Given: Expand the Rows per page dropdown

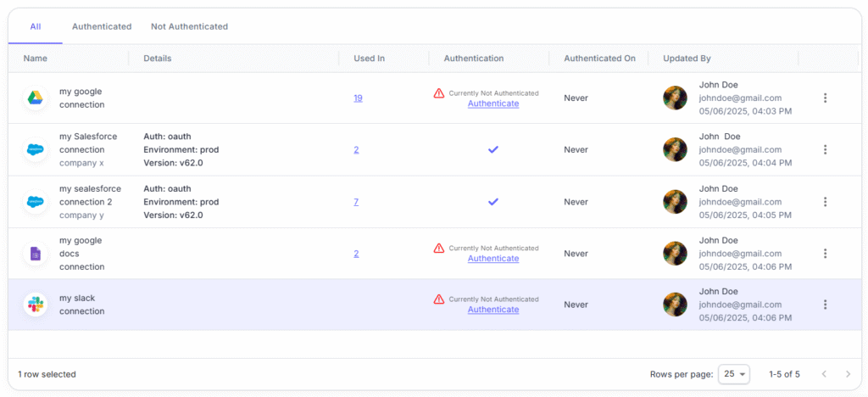Looking at the screenshot, I should pos(734,374).
